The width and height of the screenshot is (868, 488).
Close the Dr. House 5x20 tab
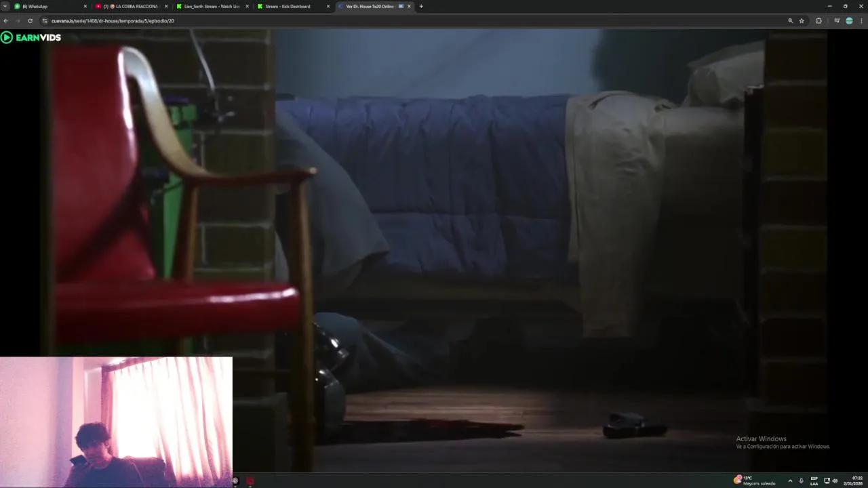click(409, 6)
